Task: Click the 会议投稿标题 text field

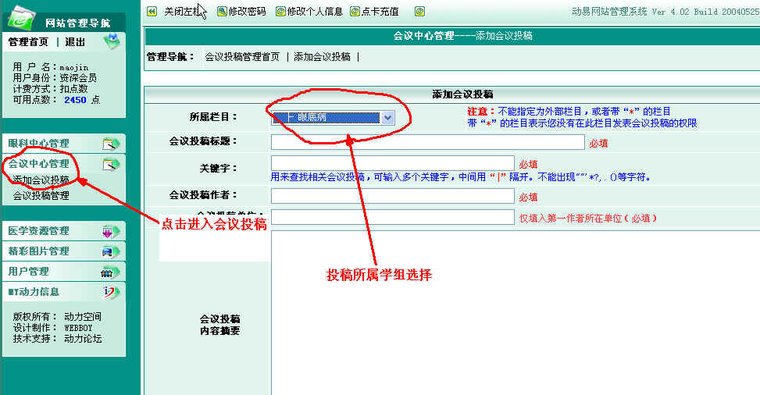Action: [428, 142]
